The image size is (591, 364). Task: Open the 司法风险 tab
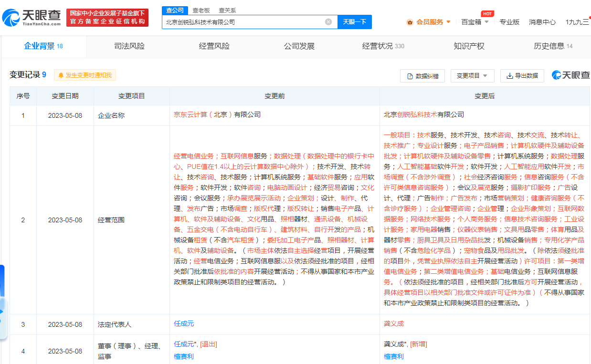coord(129,46)
